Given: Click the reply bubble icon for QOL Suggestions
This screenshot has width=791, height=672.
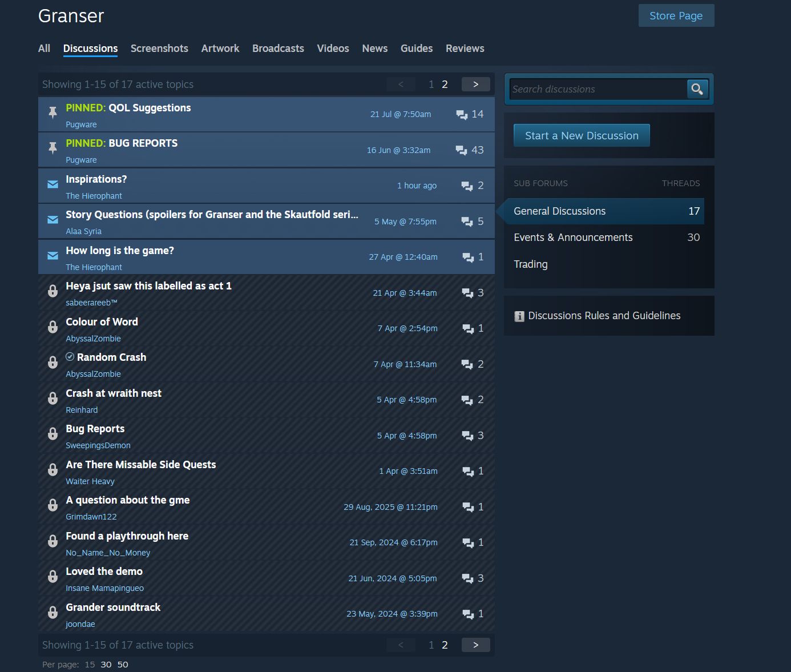Looking at the screenshot, I should pyautogui.click(x=462, y=115).
